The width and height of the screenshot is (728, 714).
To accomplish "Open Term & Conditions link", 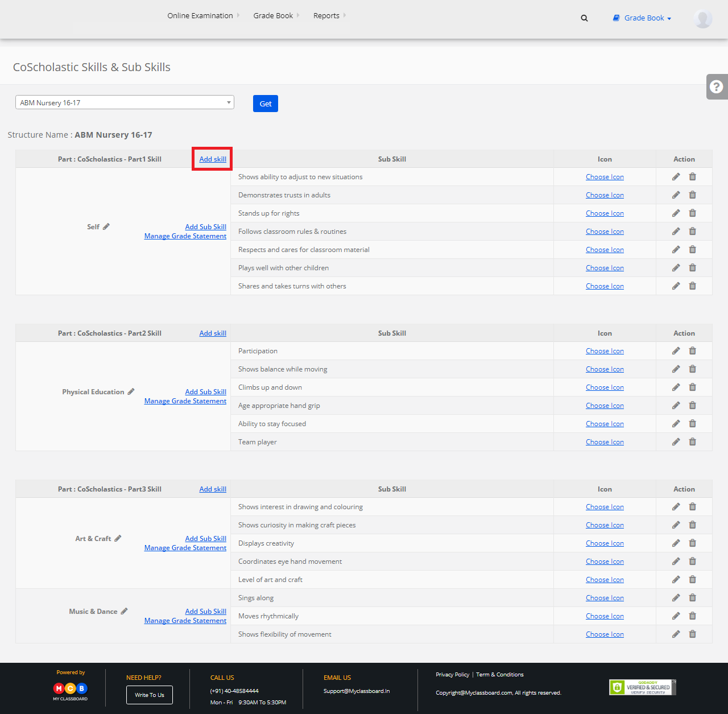I will 500,675.
